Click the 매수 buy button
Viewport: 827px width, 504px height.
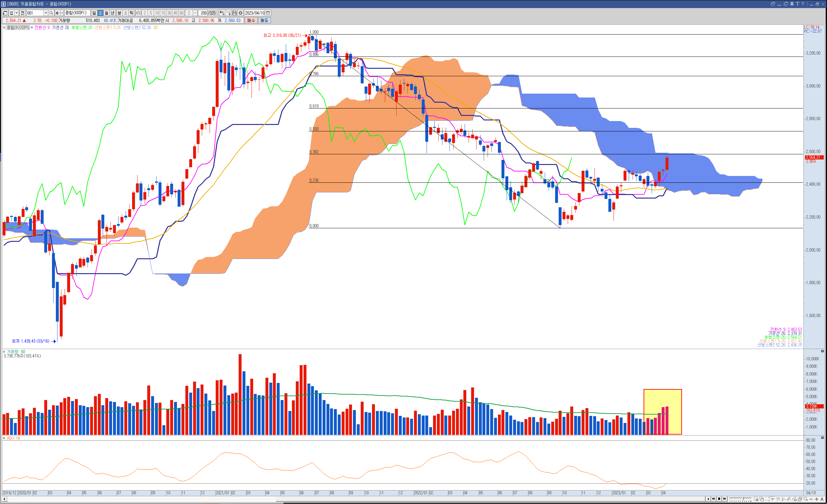pyautogui.click(x=251, y=20)
